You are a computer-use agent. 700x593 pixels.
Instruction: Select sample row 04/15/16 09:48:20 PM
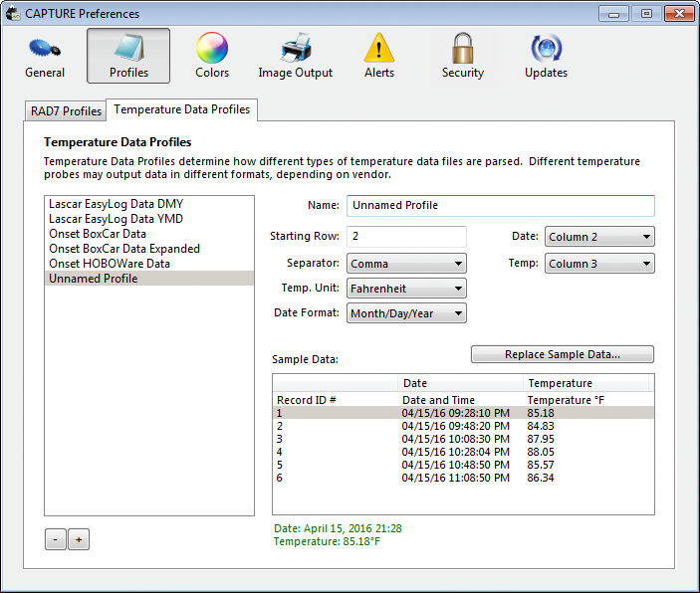463,426
